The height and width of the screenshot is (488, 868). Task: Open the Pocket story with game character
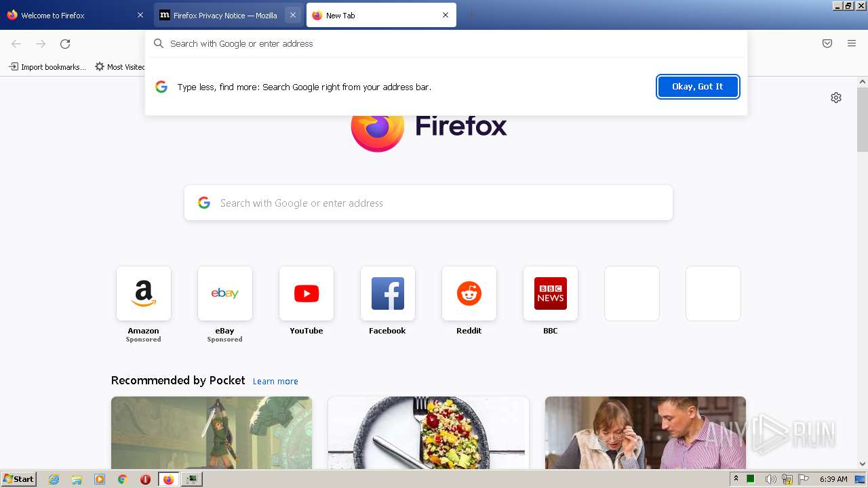click(212, 433)
